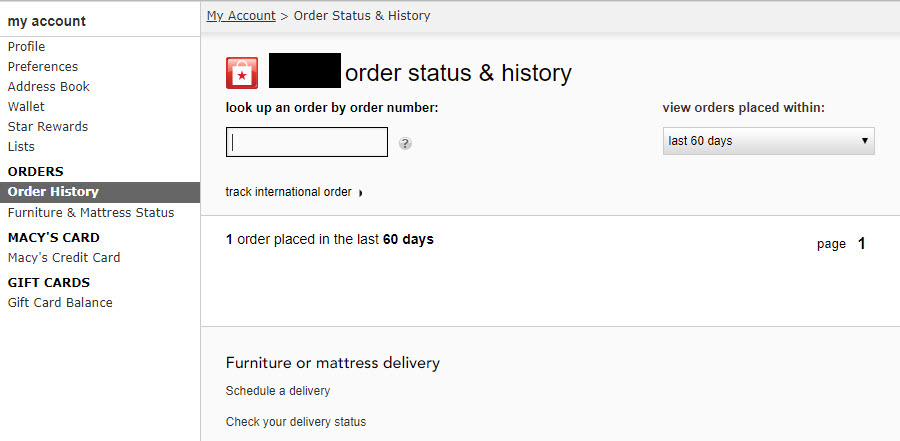Click Check your delivery status link

(x=296, y=422)
